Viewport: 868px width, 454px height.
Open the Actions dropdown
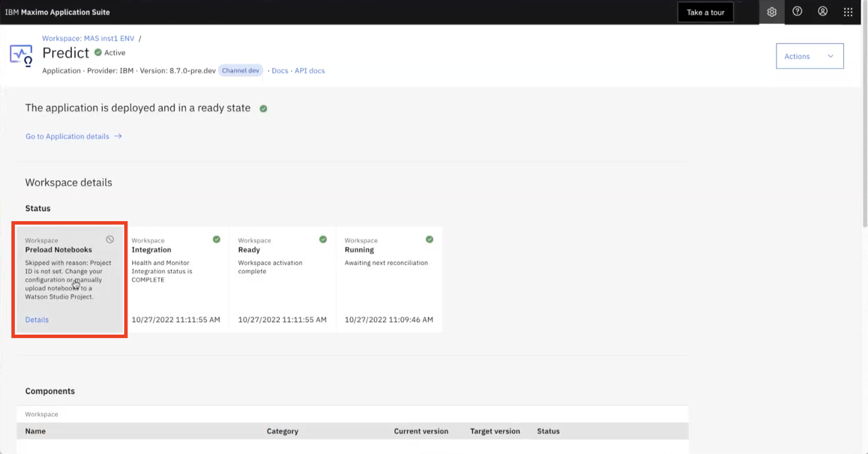810,56
